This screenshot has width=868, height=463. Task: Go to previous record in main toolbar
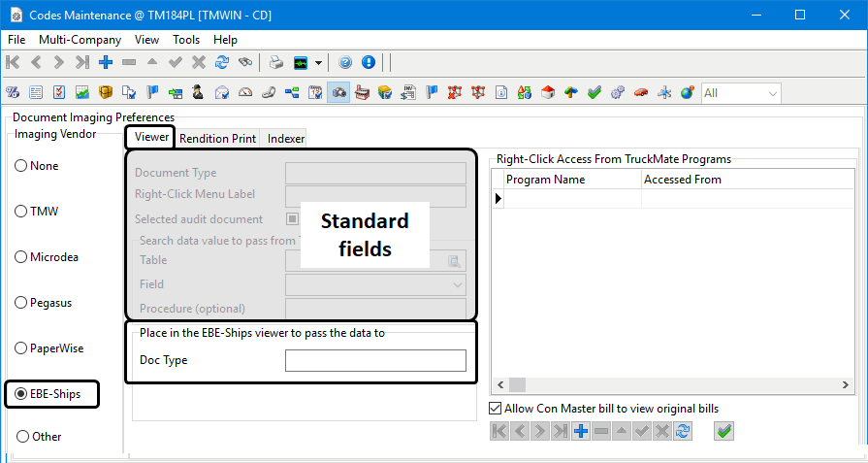click(36, 62)
